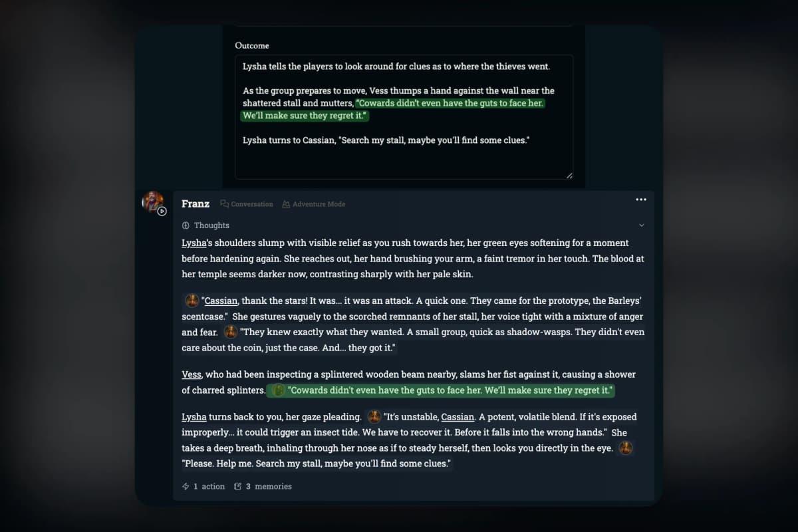The height and width of the screenshot is (532, 798).
Task: Click the Conversation mode icon
Action: click(225, 204)
